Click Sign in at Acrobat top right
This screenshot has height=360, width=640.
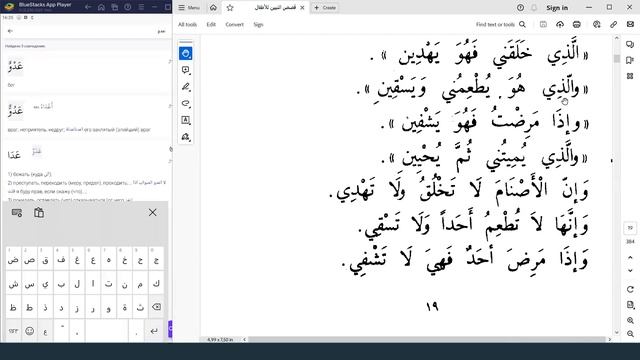557,8
